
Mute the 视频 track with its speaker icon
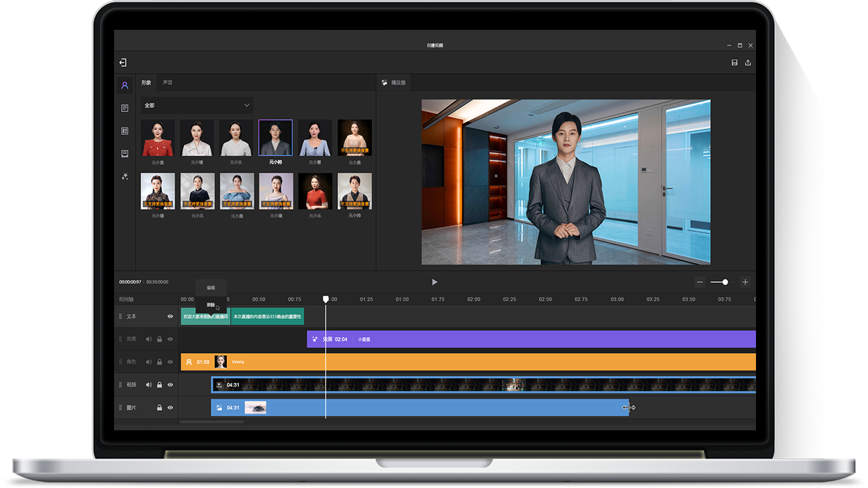(148, 384)
